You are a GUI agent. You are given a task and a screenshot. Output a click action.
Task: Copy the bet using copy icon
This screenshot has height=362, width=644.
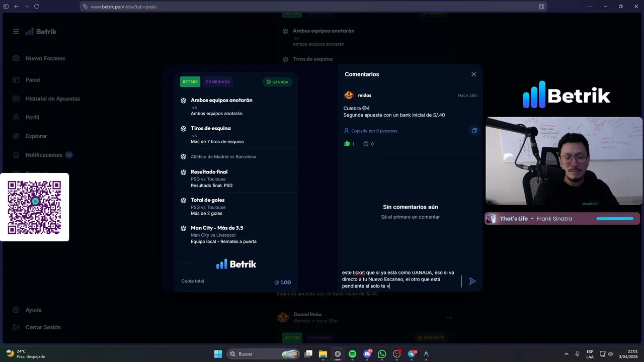pyautogui.click(x=474, y=130)
